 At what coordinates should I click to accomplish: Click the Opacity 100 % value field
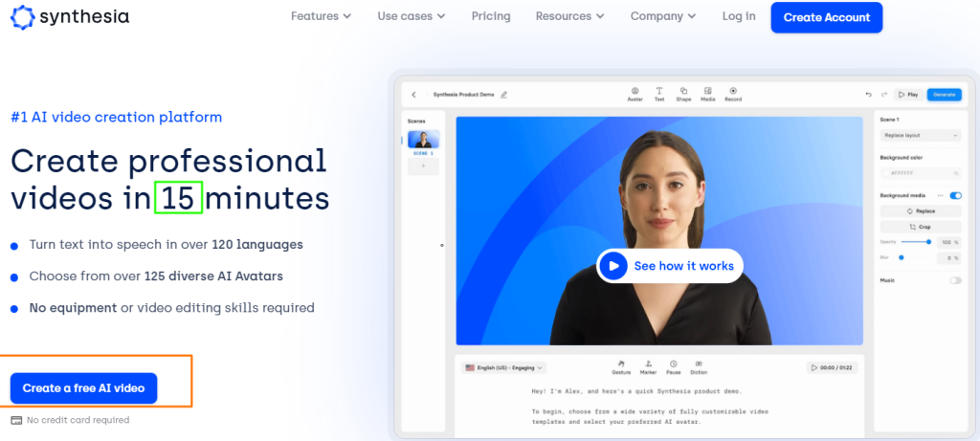click(948, 242)
